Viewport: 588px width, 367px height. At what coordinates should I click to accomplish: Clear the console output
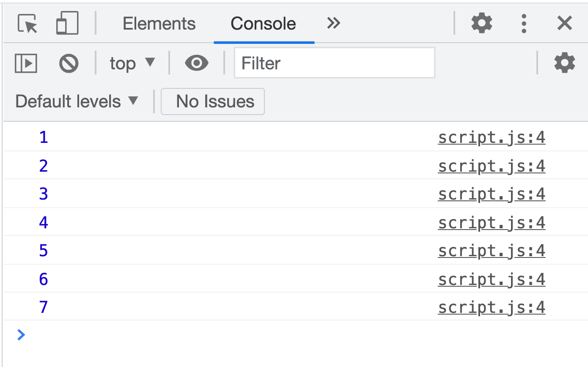click(x=69, y=63)
